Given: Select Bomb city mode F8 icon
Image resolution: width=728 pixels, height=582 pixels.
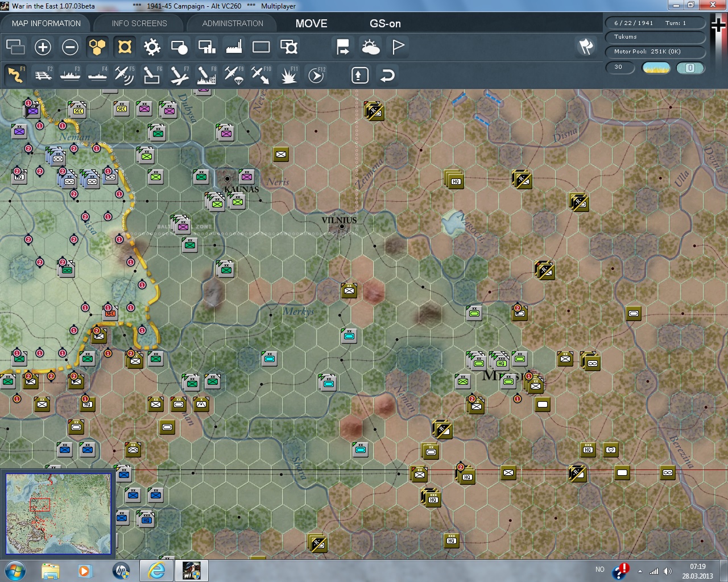Looking at the screenshot, I should pos(206,74).
